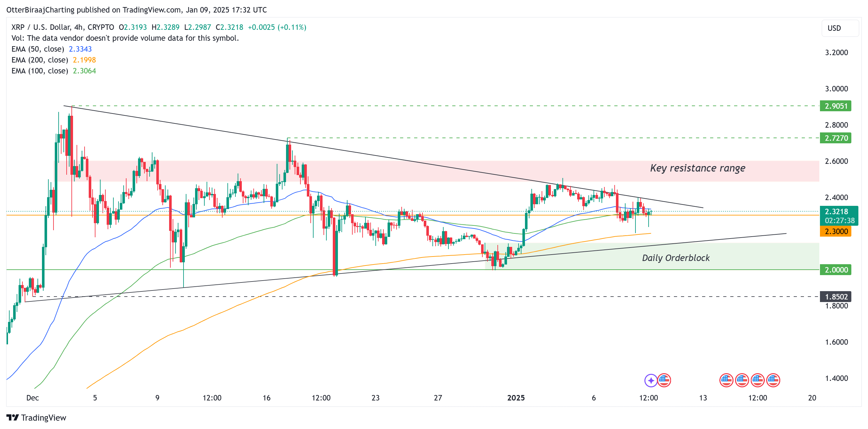
Task: Open the last US flag economic event marker
Action: [x=773, y=380]
